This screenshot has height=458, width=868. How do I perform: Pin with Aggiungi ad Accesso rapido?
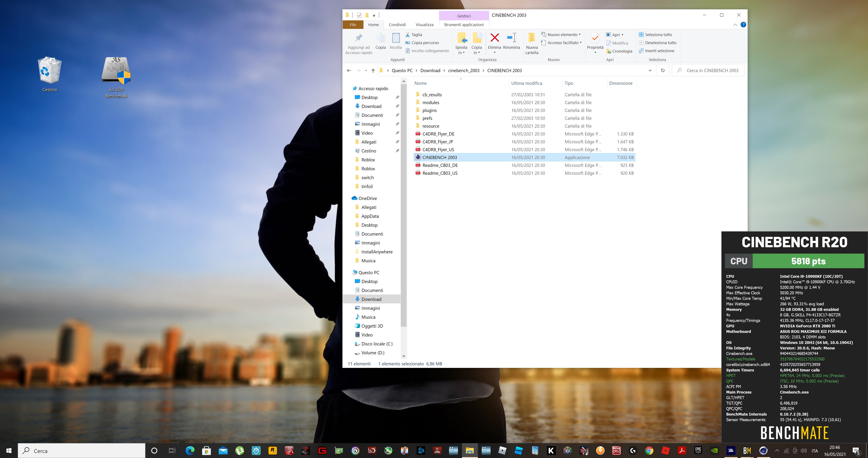point(359,43)
